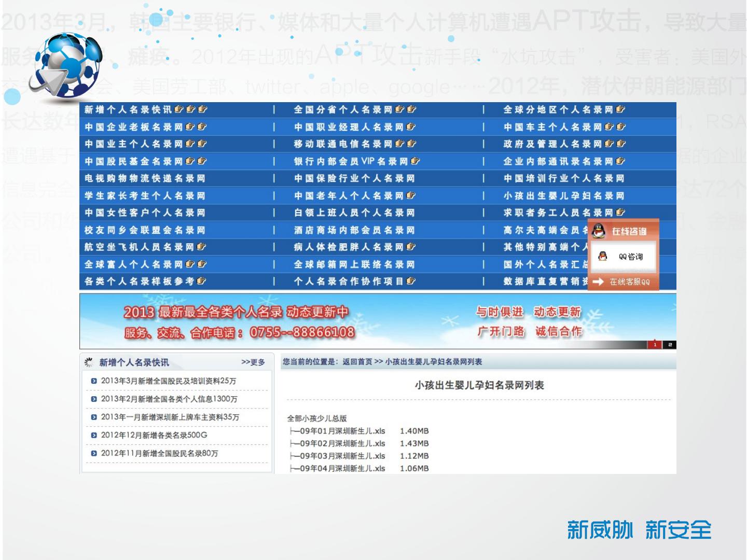Open 全球邮箱网上联络名录网

click(x=354, y=264)
